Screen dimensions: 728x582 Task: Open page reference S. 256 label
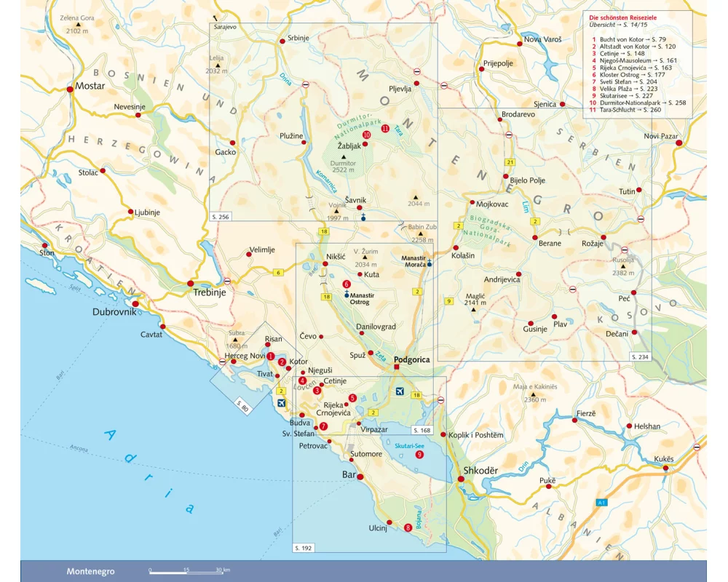220,217
